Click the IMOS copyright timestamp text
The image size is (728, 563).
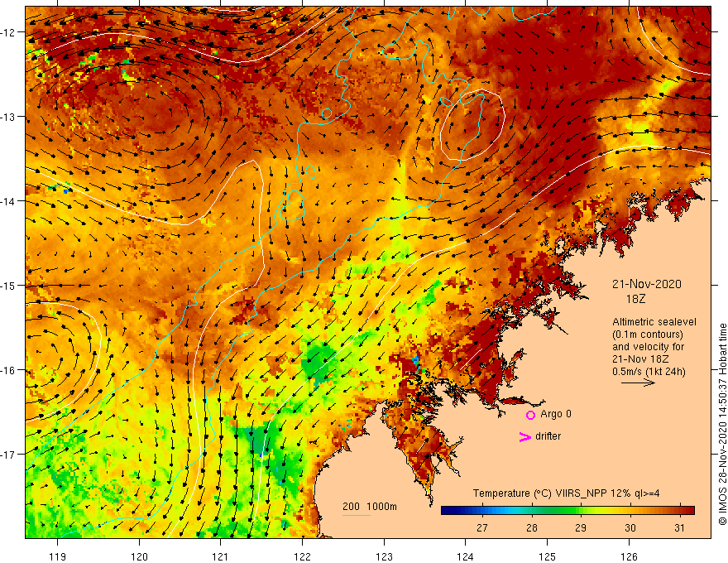click(x=722, y=424)
